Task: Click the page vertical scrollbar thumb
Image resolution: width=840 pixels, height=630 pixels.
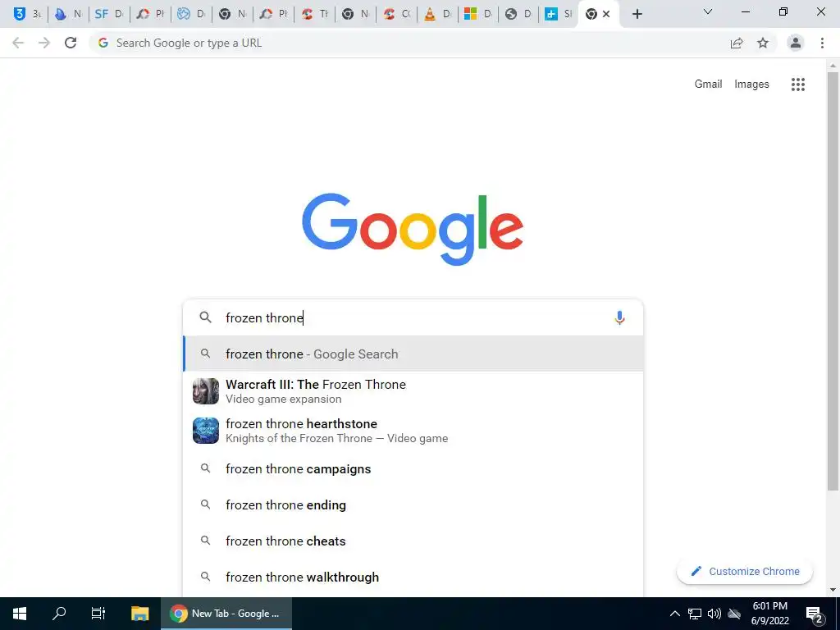Action: [x=833, y=281]
